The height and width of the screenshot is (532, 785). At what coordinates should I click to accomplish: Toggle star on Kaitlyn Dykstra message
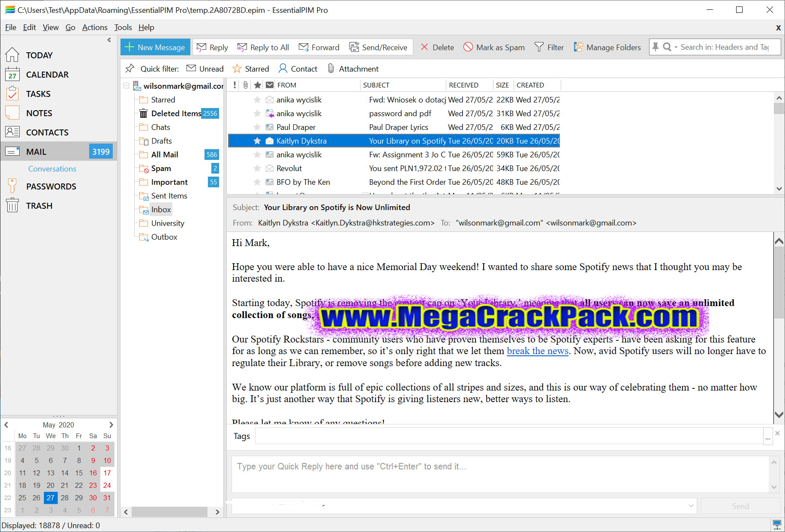(257, 141)
